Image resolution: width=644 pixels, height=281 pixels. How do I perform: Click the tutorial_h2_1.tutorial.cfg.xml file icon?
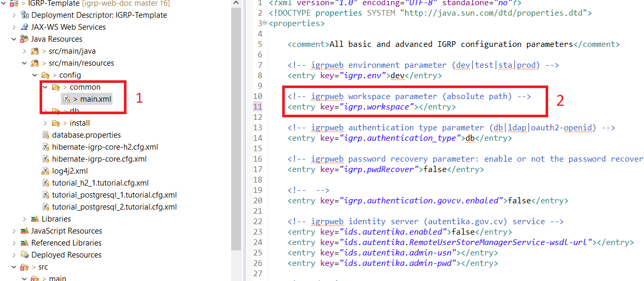coord(46,183)
